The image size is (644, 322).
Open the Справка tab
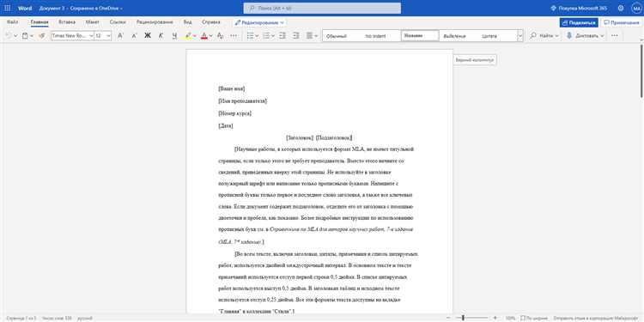[x=211, y=22]
